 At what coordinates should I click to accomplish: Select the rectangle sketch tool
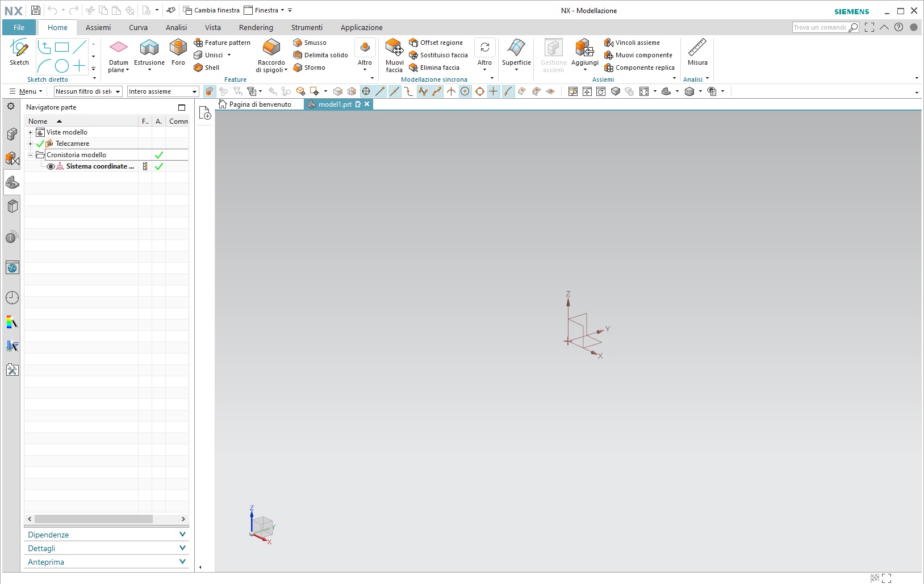(62, 47)
